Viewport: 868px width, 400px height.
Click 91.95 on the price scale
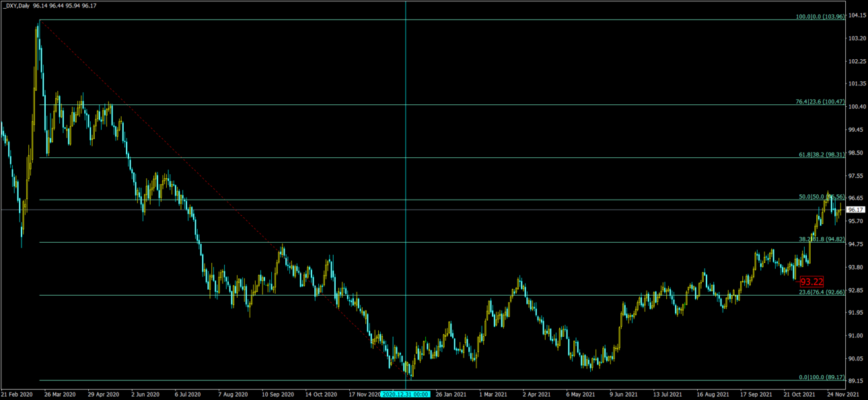pos(857,313)
